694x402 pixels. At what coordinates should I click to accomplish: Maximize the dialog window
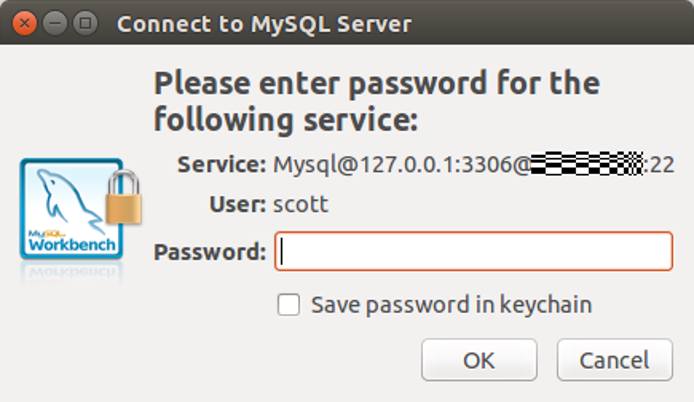click(x=86, y=22)
